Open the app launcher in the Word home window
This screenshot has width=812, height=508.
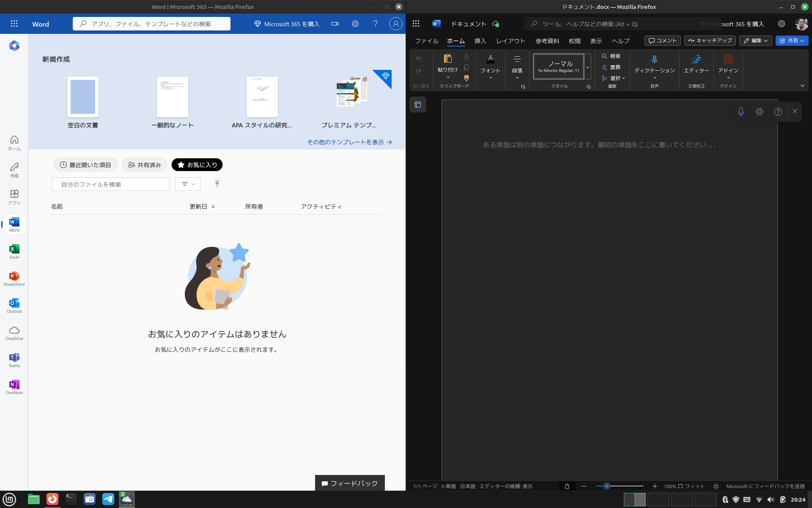tap(14, 24)
